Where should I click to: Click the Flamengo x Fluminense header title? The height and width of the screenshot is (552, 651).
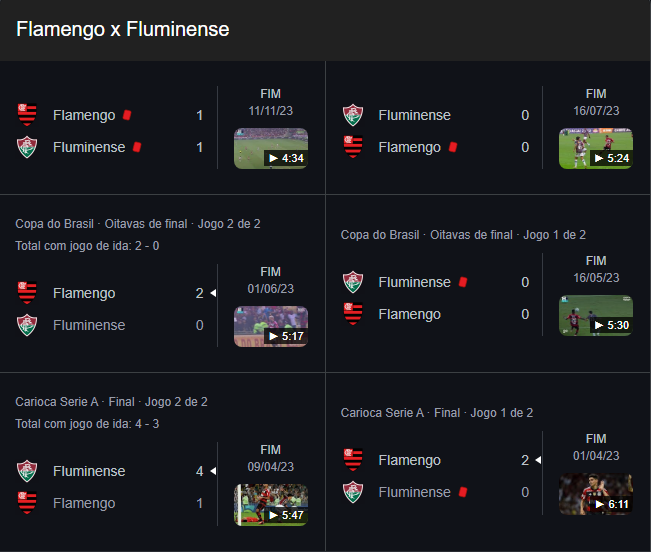122,29
